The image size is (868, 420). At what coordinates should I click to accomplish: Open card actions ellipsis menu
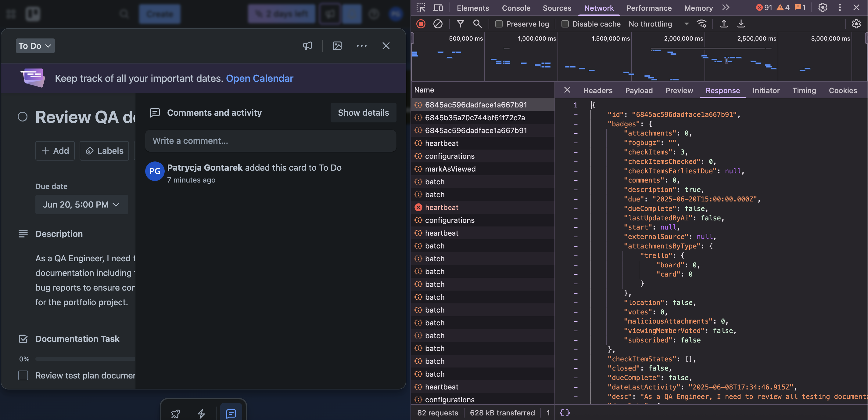click(x=361, y=46)
